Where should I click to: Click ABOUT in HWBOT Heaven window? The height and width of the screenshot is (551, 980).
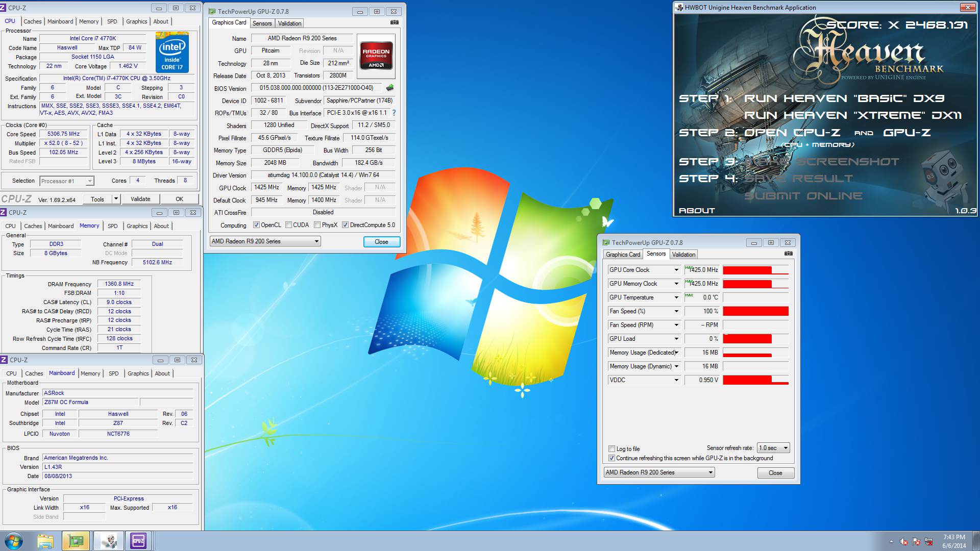697,211
